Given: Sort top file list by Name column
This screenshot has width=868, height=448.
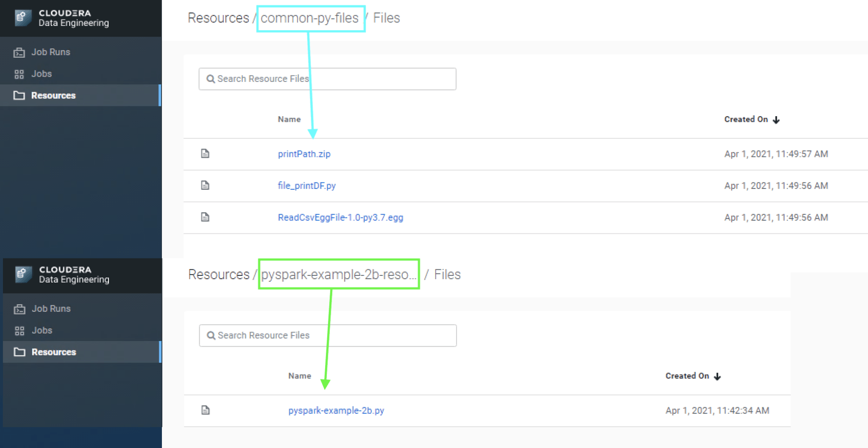Looking at the screenshot, I should [x=289, y=120].
